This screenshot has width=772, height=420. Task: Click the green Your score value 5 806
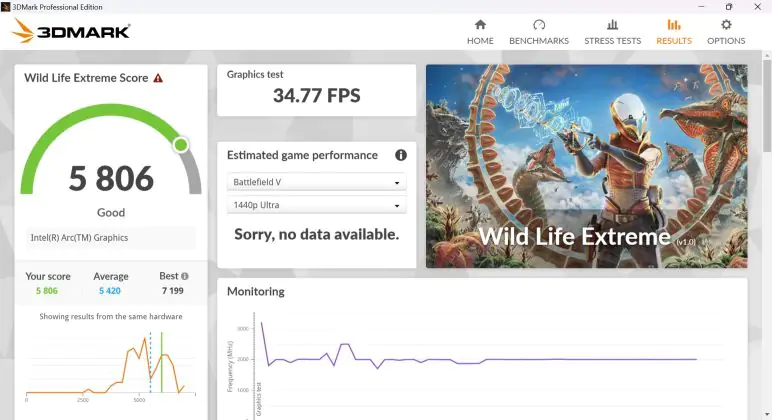pos(47,291)
